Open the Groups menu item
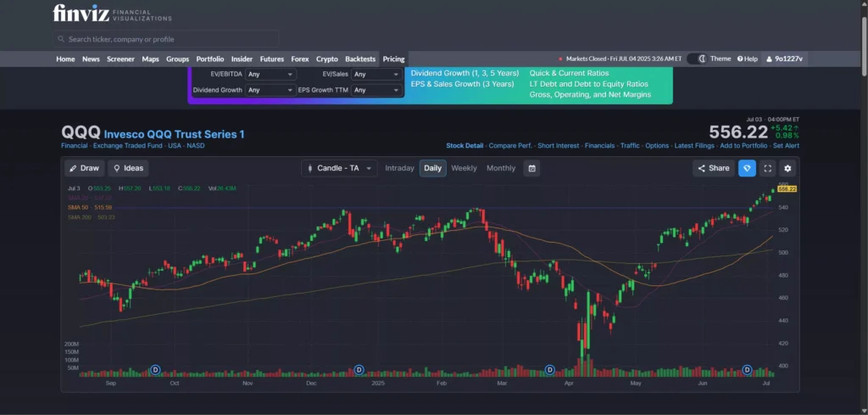This screenshot has height=415, width=868. 178,59
